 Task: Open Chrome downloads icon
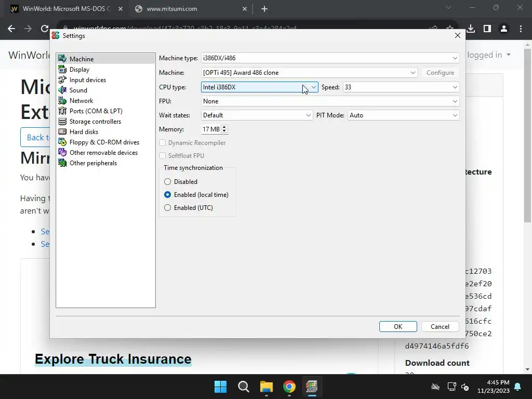471,29
